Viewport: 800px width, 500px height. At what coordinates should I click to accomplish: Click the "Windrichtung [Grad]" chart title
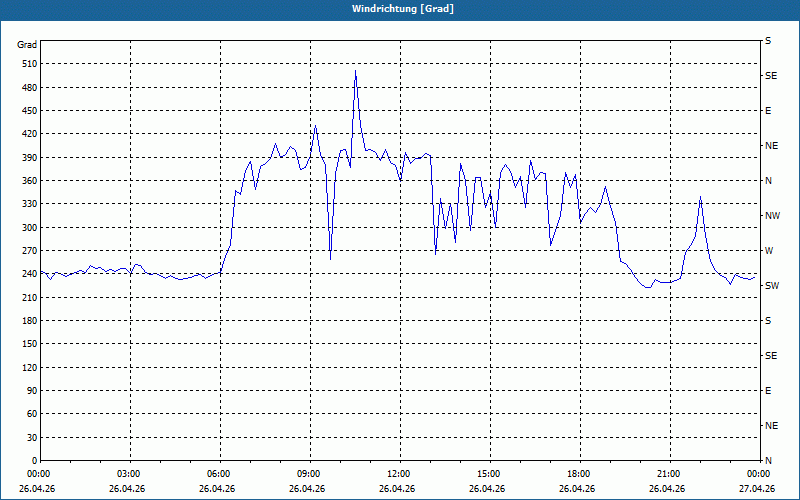(x=403, y=9)
